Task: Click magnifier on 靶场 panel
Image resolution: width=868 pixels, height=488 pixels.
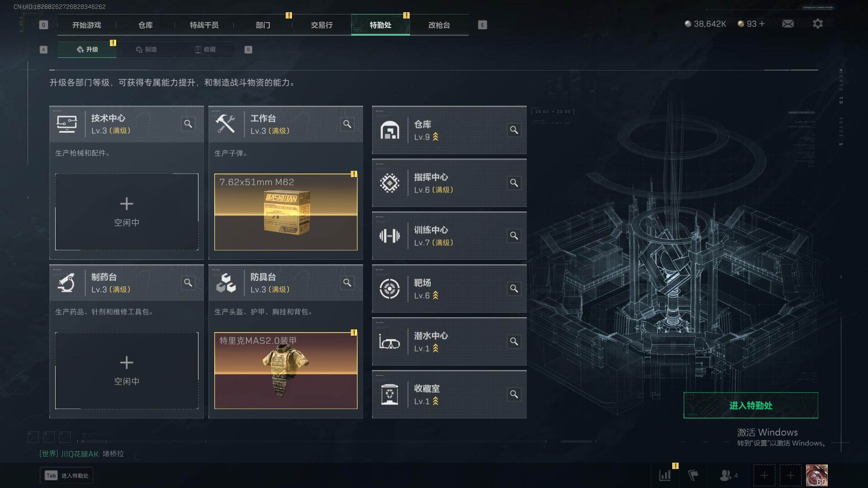Action: pyautogui.click(x=514, y=289)
